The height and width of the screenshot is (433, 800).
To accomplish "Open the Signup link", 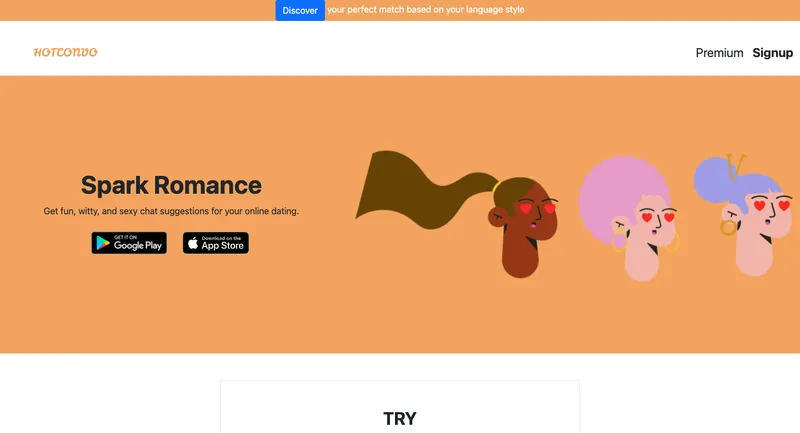I will tap(772, 53).
